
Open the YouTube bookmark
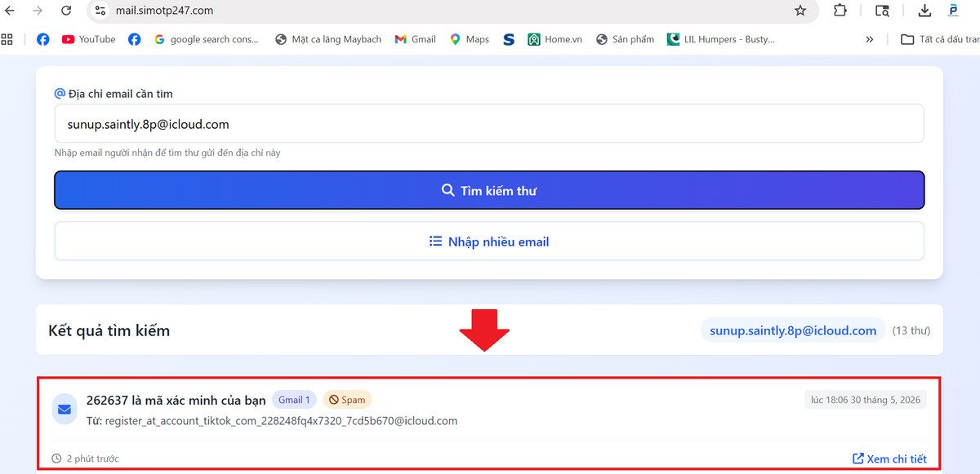coord(89,39)
